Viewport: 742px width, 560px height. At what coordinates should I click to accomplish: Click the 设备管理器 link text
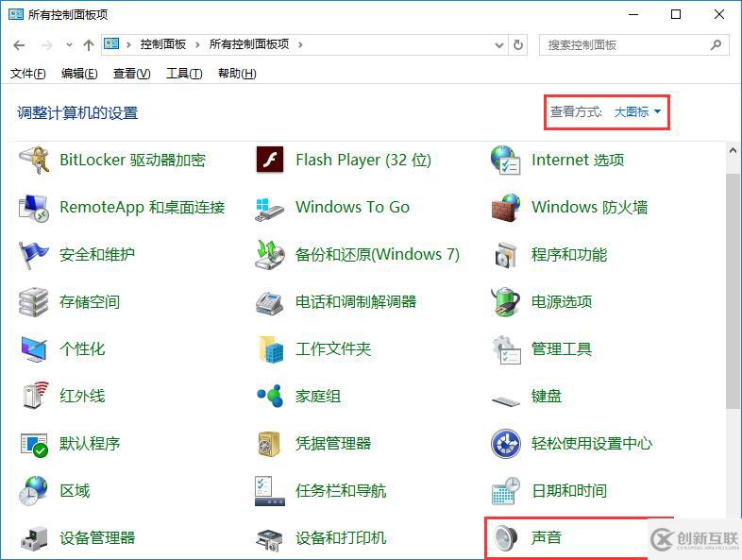[97, 537]
